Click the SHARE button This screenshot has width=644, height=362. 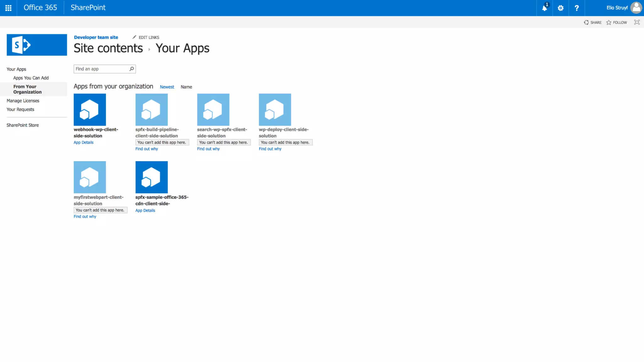pyautogui.click(x=593, y=22)
